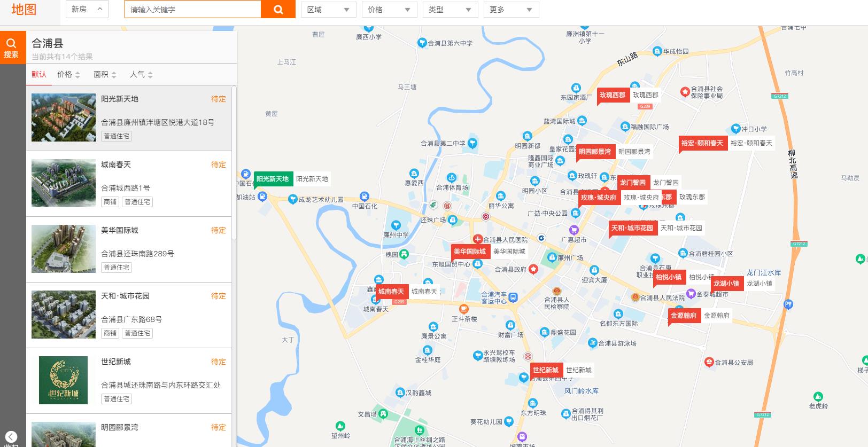
Task: Click 槐园 park map icon
Action: pos(404,254)
